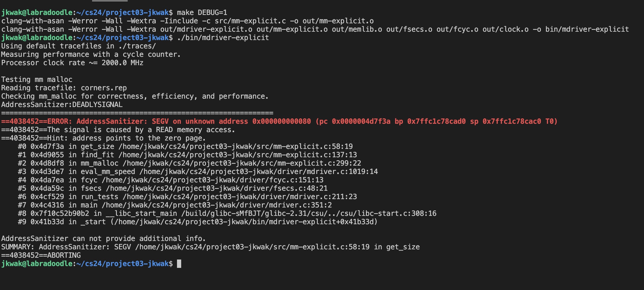The width and height of the screenshot is (644, 290).
Task: Click stack frame #4 fcyc.c path
Action: (213, 180)
